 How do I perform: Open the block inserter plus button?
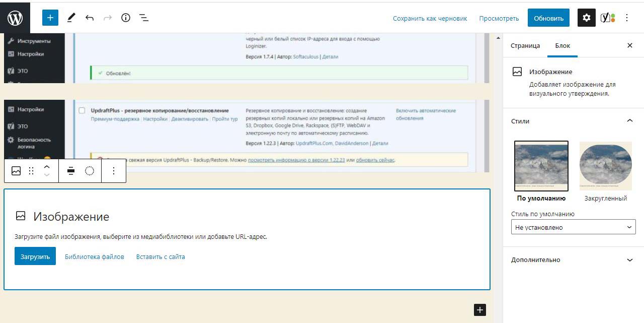[50, 18]
